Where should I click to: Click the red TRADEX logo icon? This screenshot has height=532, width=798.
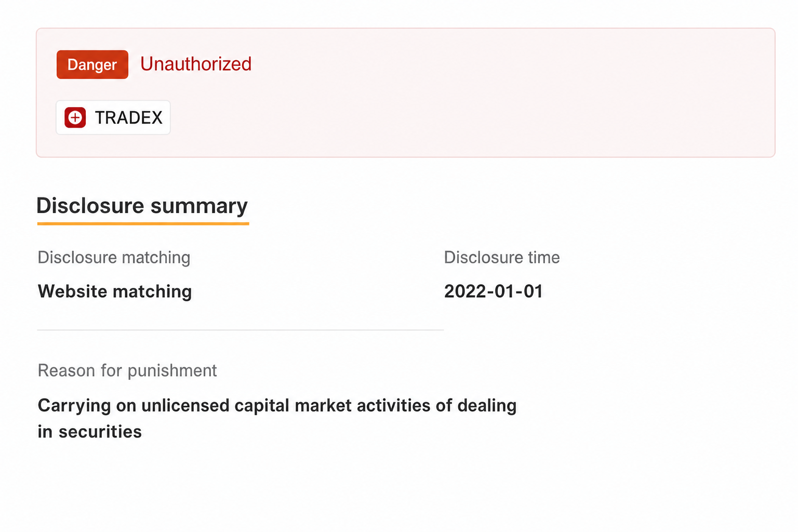coord(75,117)
